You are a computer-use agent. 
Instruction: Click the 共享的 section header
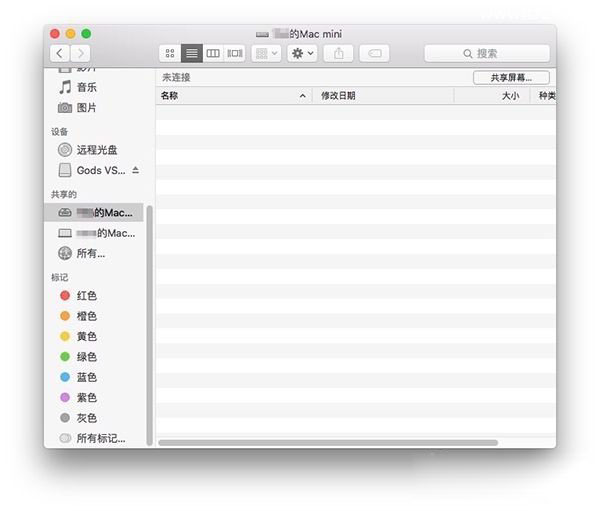[x=64, y=194]
